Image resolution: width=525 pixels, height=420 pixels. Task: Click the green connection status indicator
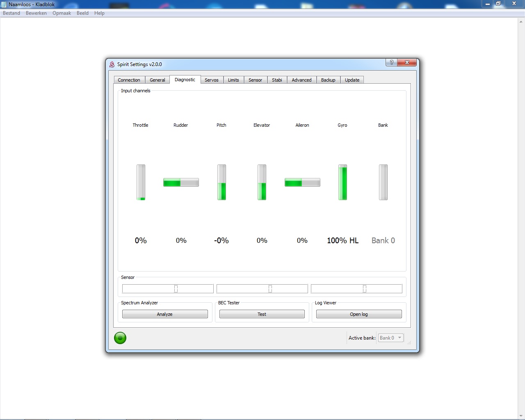coord(120,338)
